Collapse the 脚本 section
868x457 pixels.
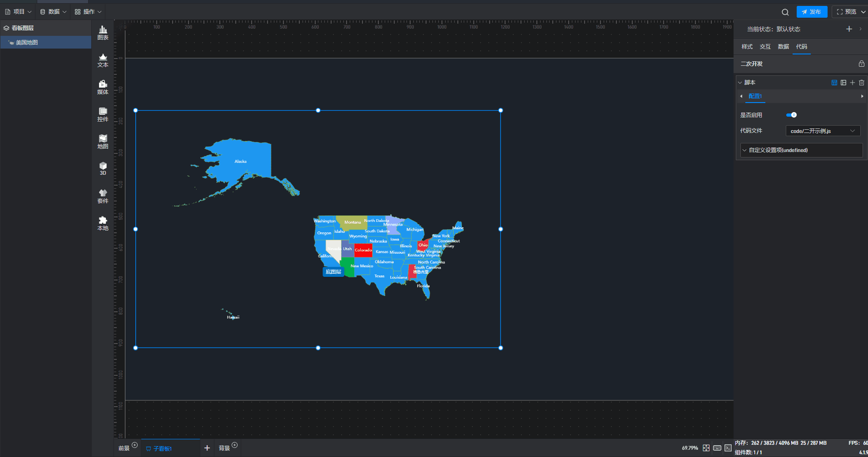tap(740, 83)
